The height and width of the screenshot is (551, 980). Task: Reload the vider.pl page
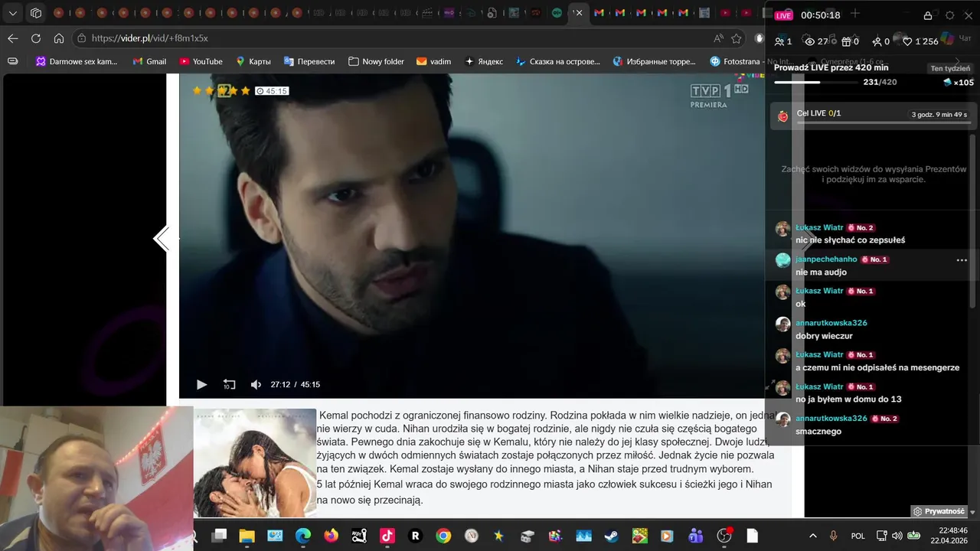coord(36,38)
